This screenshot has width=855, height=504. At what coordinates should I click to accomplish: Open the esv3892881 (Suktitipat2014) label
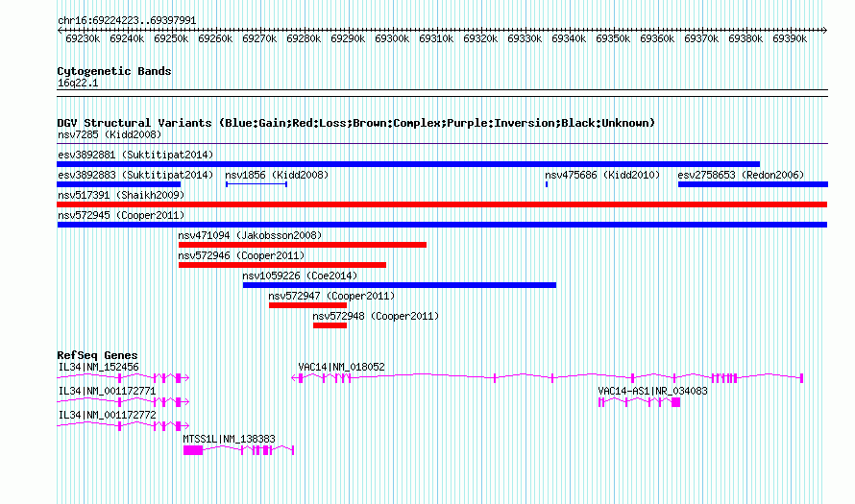(135, 155)
